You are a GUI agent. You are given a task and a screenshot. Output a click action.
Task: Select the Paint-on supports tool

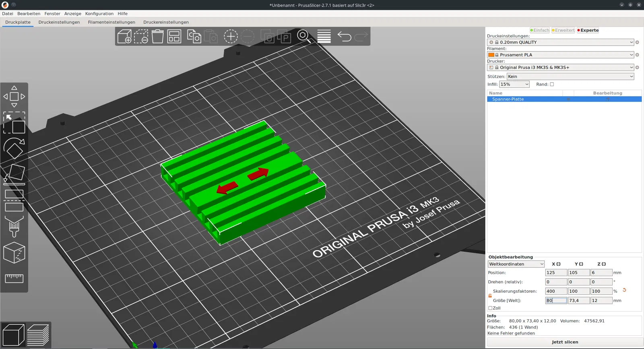pos(14,227)
